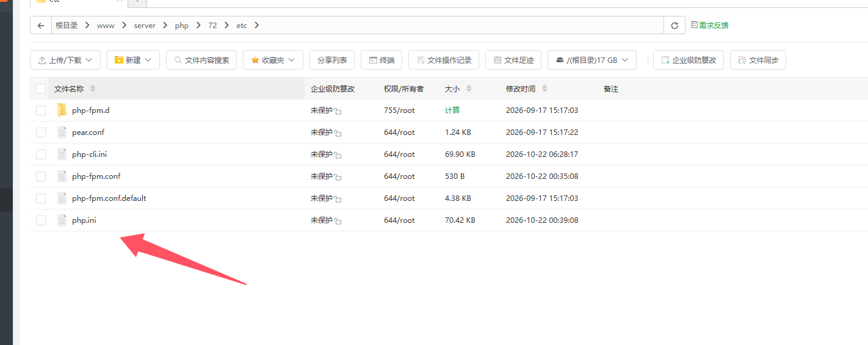Open the php-fpm.d folder

pyautogui.click(x=91, y=111)
